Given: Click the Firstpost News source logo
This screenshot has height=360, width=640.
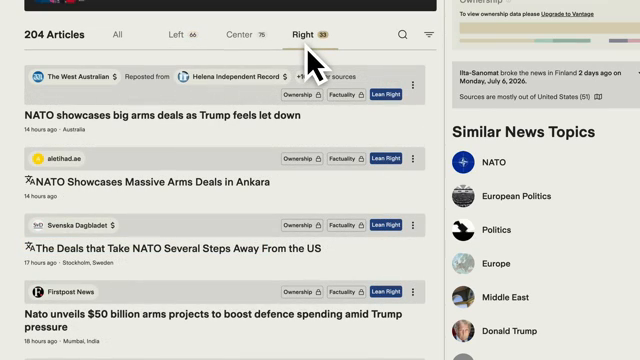Looking at the screenshot, I should tap(38, 292).
